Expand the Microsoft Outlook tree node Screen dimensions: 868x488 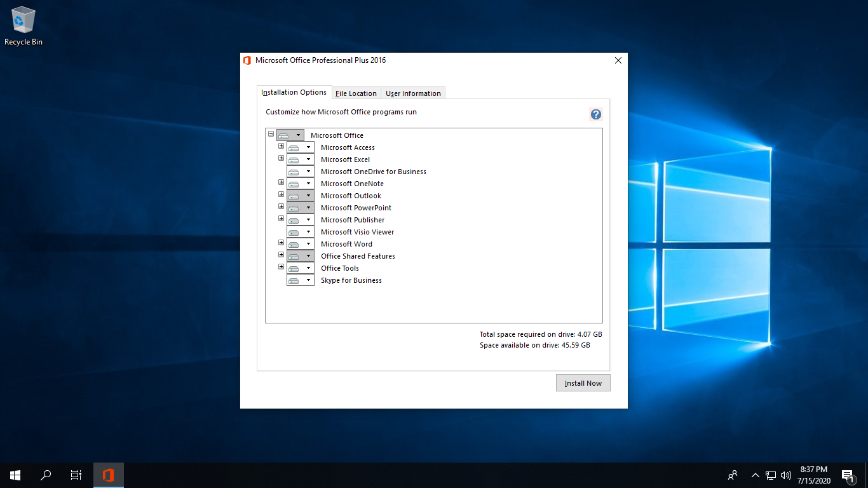pos(281,194)
